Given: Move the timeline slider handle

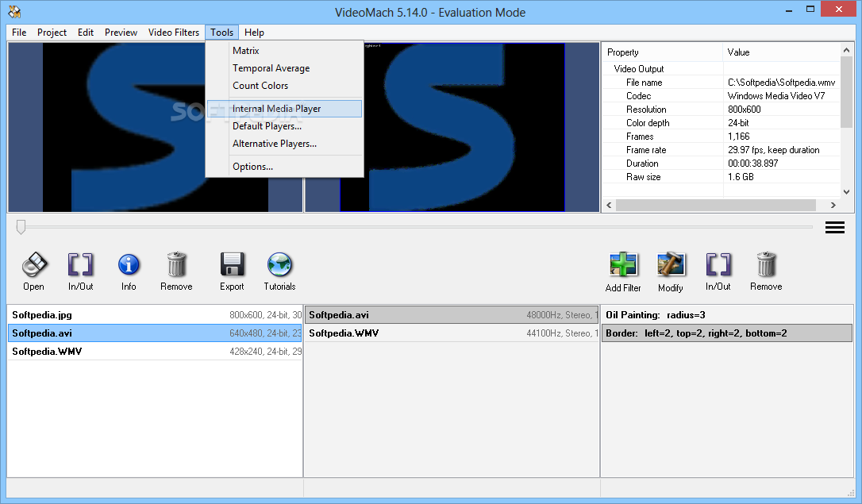Looking at the screenshot, I should pyautogui.click(x=21, y=227).
